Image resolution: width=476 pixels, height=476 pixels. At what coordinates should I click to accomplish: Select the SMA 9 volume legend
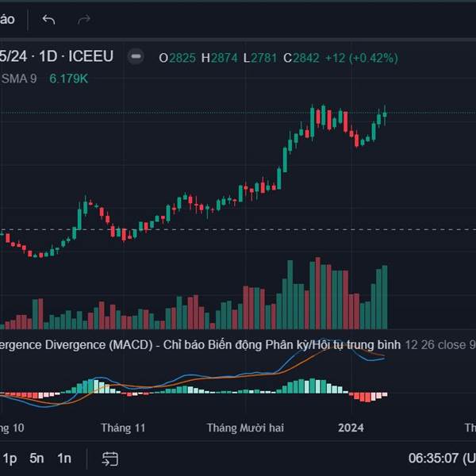point(20,79)
